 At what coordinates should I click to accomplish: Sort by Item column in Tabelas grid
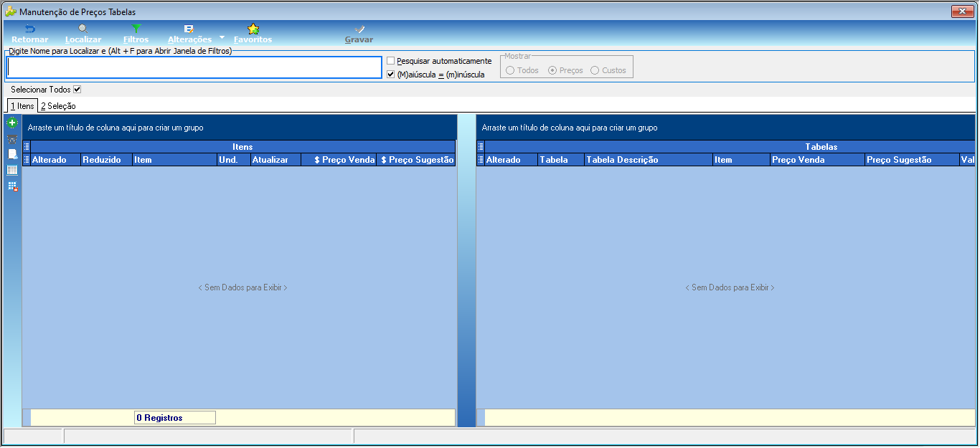point(741,160)
